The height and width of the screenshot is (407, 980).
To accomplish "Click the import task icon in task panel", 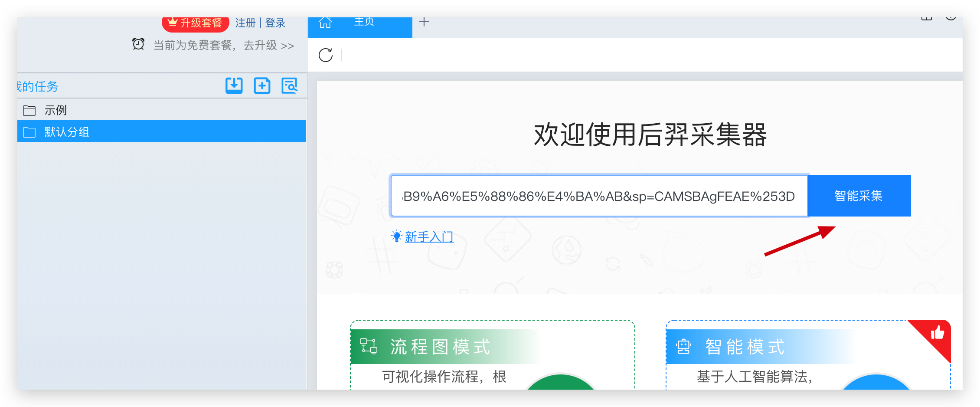I will point(234,85).
